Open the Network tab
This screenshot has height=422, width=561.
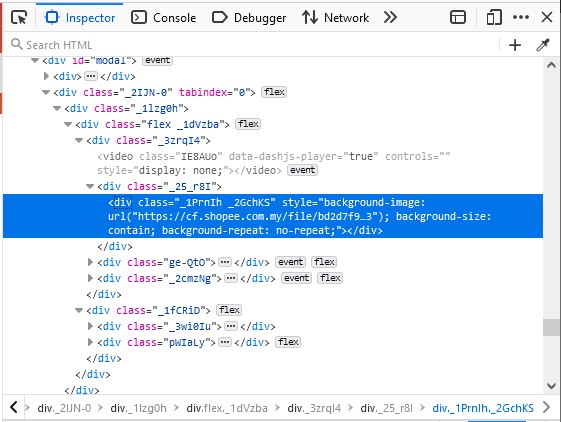(x=335, y=18)
